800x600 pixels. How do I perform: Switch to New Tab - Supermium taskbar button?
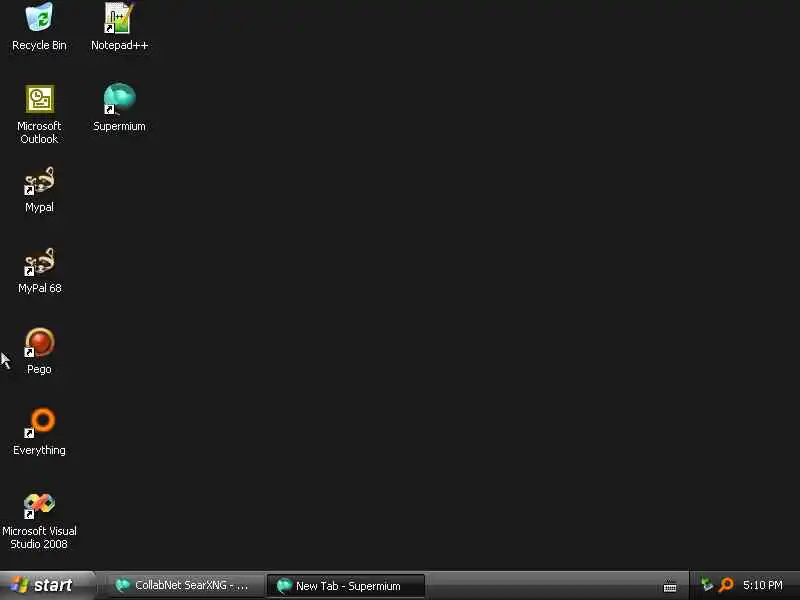(346, 586)
